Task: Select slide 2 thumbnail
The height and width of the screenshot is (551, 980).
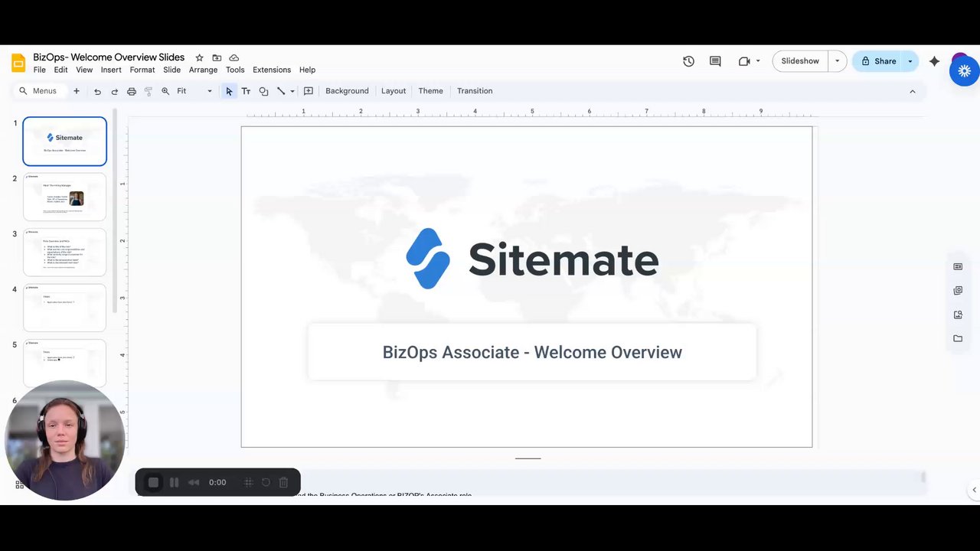Action: [x=64, y=197]
